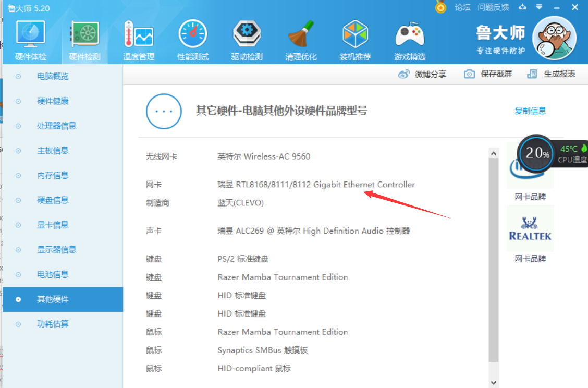Image resolution: width=588 pixels, height=388 pixels.
Task: Click 英特尔 Wireless-AC 9560 text
Action: click(x=264, y=156)
